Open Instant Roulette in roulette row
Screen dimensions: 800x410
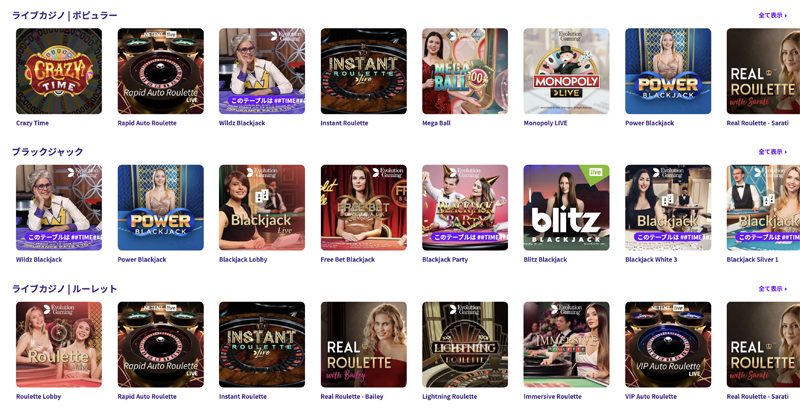262,345
